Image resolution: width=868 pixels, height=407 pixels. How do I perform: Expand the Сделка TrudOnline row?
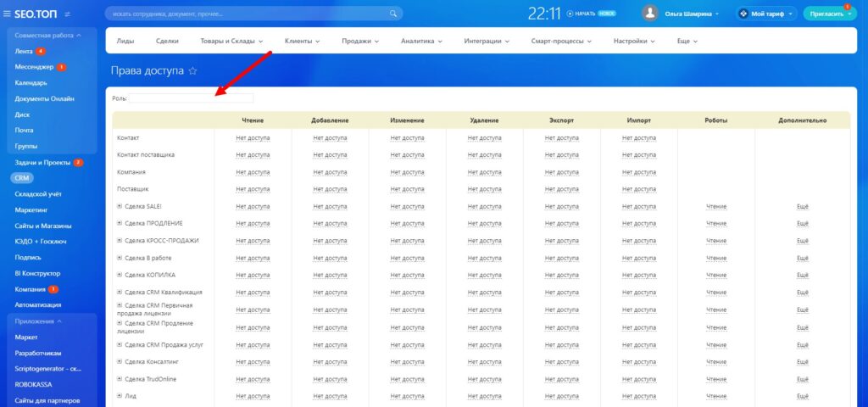[x=120, y=379]
